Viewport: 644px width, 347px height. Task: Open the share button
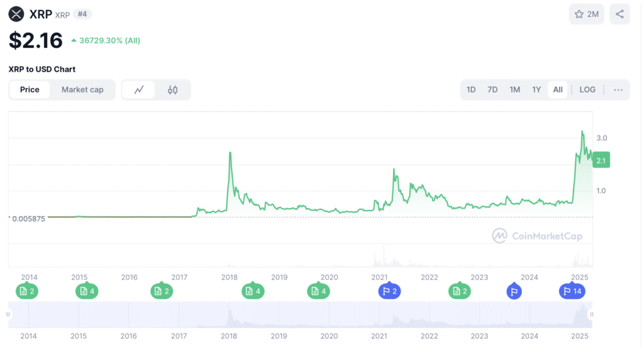pyautogui.click(x=619, y=14)
